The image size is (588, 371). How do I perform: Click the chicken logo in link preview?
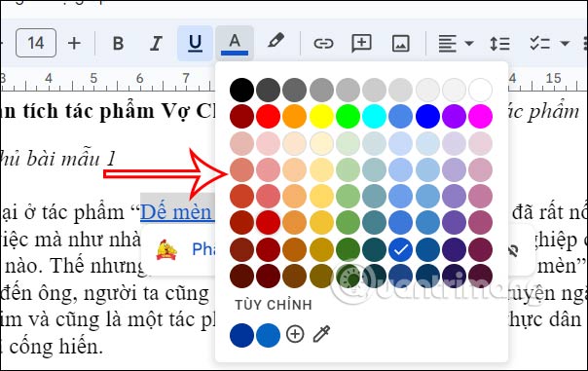(x=166, y=250)
